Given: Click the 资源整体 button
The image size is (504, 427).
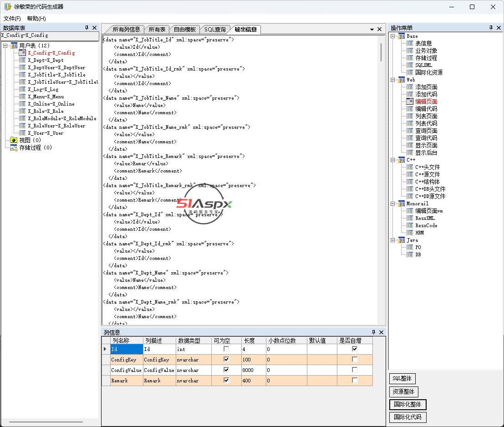Looking at the screenshot, I should [x=403, y=391].
